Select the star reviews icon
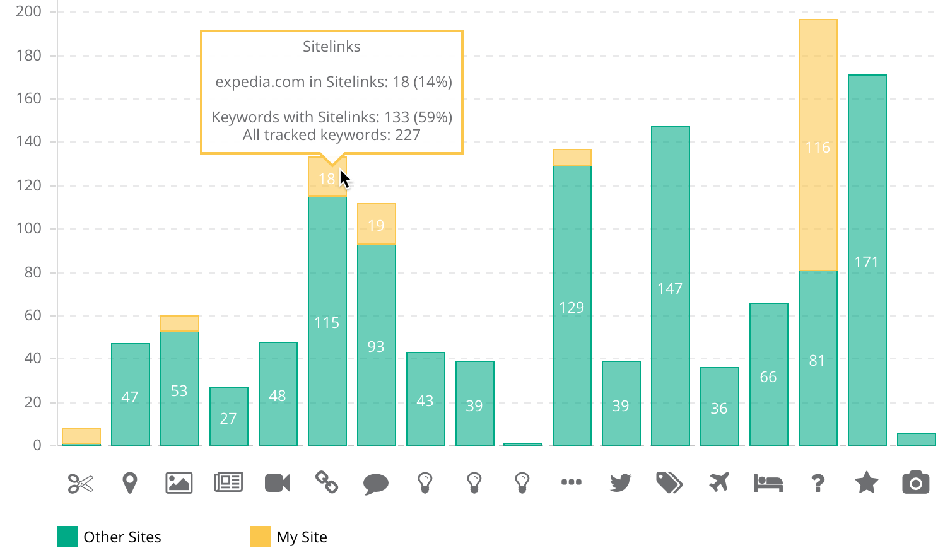 click(x=866, y=483)
